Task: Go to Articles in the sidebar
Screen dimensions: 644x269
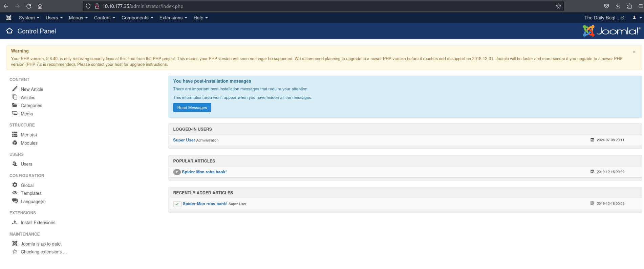Action: click(28, 97)
